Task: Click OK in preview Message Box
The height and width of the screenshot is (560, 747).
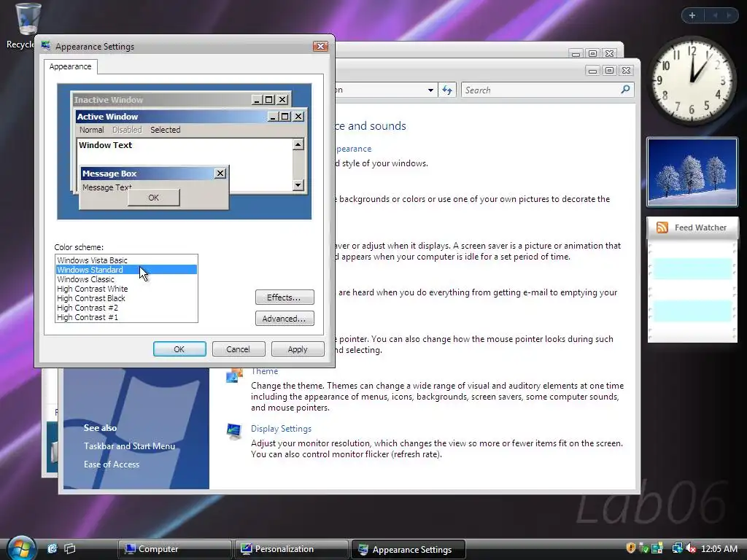Action: click(x=153, y=198)
